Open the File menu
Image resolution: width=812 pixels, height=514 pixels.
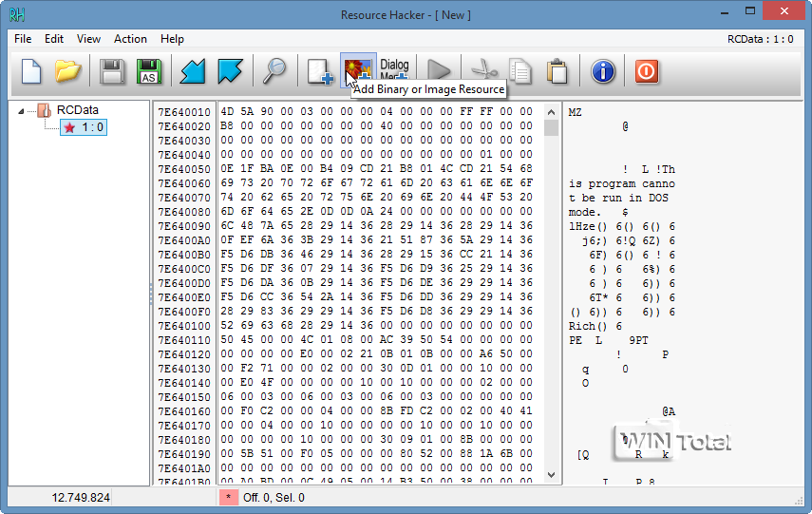pyautogui.click(x=23, y=39)
